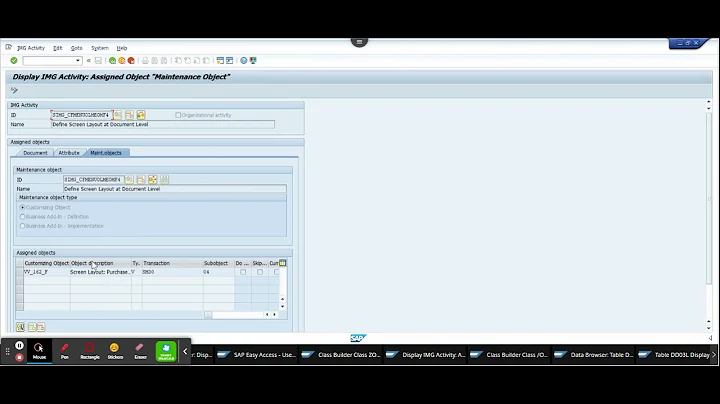Click fourth icon beside Maintenance object ID
This screenshot has height=404, width=720.
click(164, 180)
